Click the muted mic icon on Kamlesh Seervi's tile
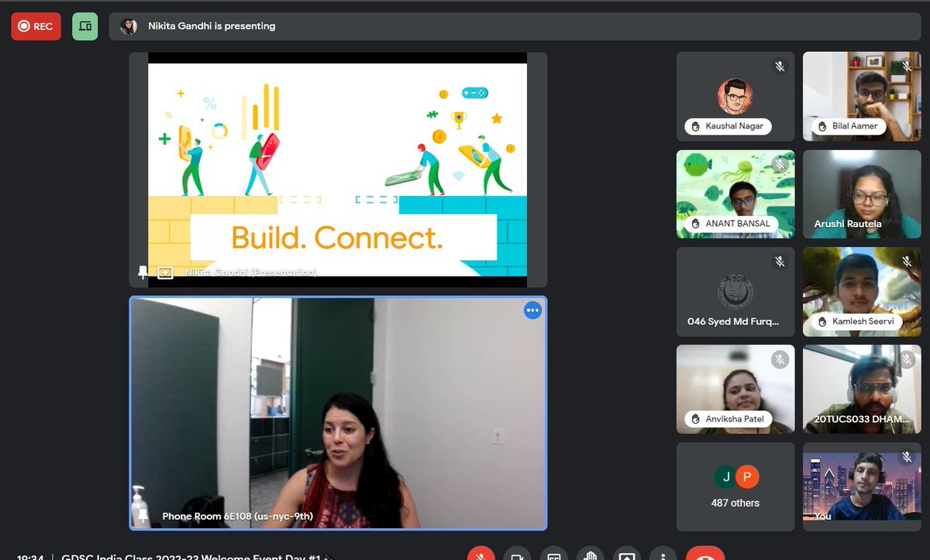This screenshot has height=560, width=930. coord(907,262)
